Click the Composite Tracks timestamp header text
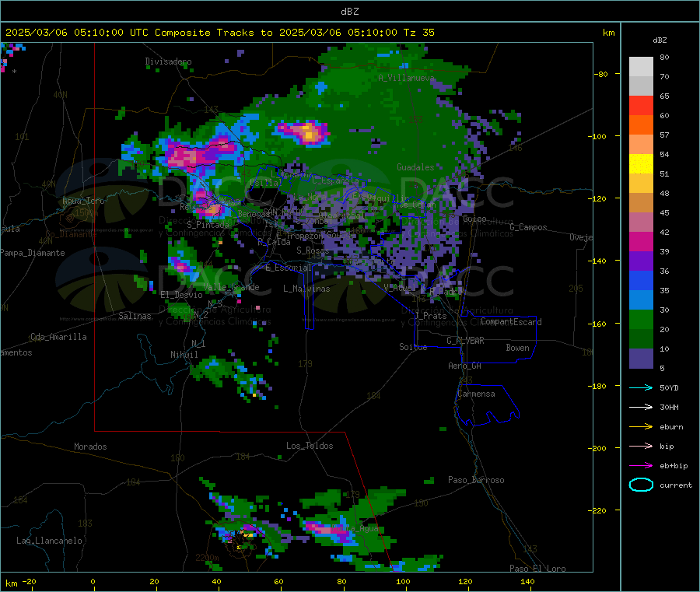 pos(220,33)
